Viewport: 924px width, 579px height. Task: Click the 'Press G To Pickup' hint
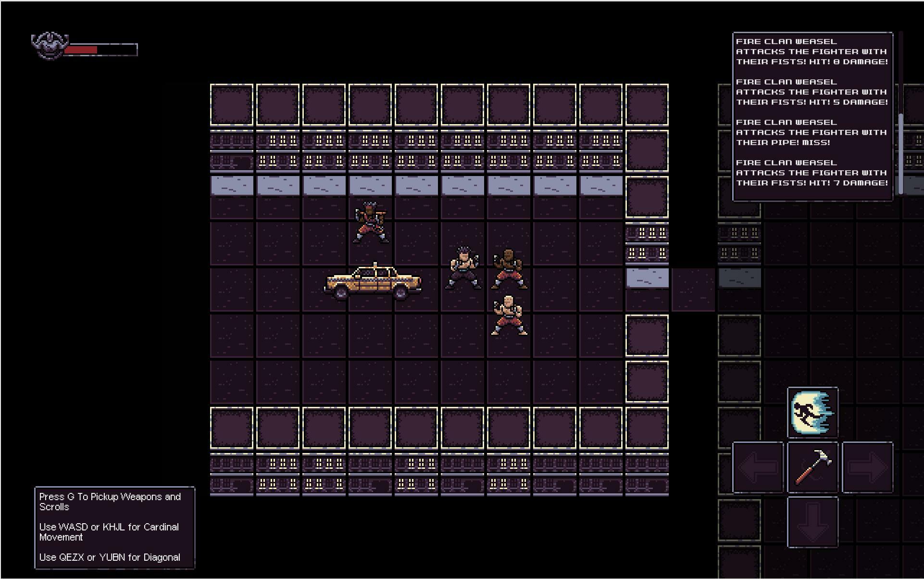click(x=110, y=502)
